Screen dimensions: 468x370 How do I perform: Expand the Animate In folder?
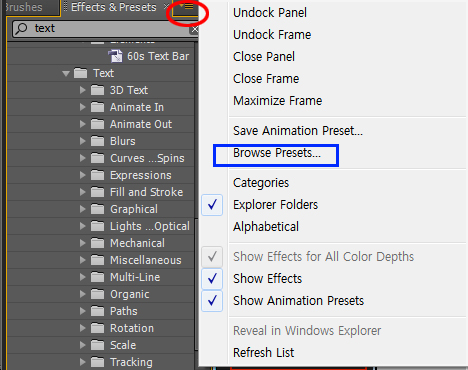coord(82,107)
